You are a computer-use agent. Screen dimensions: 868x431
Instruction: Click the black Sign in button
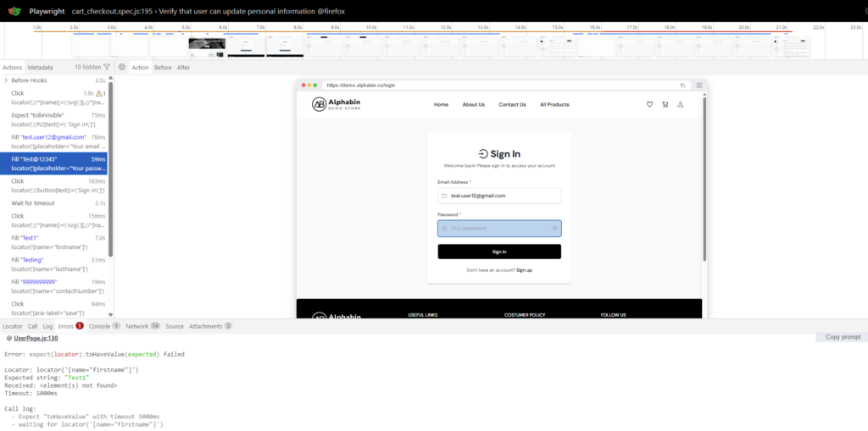[x=499, y=251]
